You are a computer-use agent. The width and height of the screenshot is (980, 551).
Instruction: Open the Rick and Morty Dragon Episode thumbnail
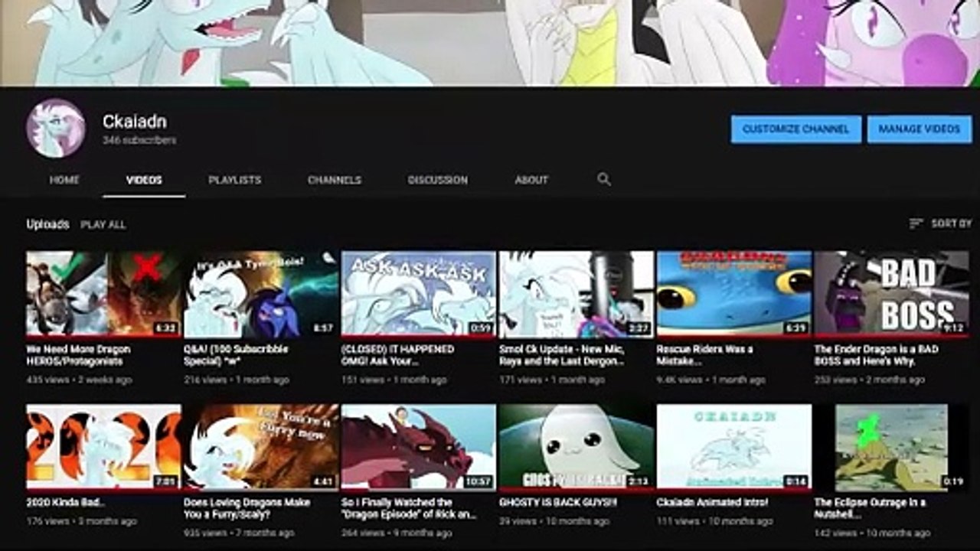(418, 448)
